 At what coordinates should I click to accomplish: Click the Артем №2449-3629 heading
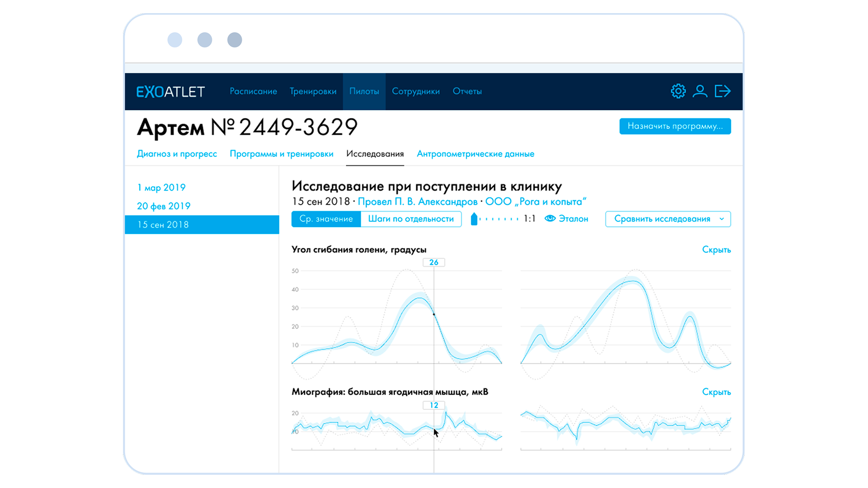(x=247, y=127)
